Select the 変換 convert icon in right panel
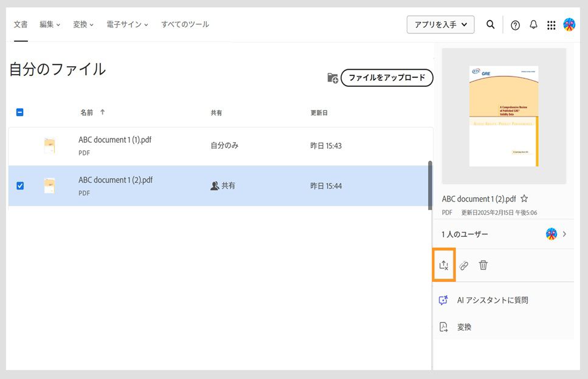This screenshot has height=379, width=588. click(443, 327)
